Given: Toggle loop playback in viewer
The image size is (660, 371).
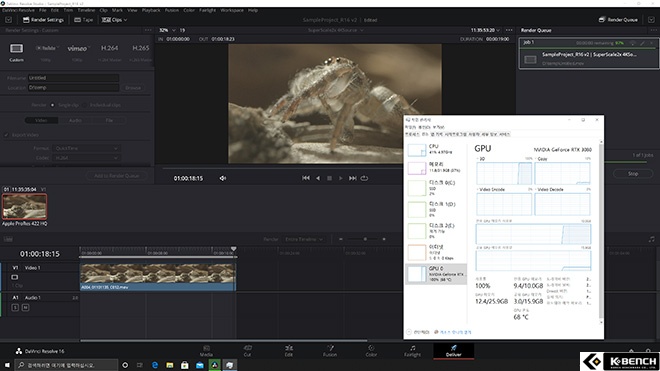Looking at the screenshot, I should click(x=365, y=178).
